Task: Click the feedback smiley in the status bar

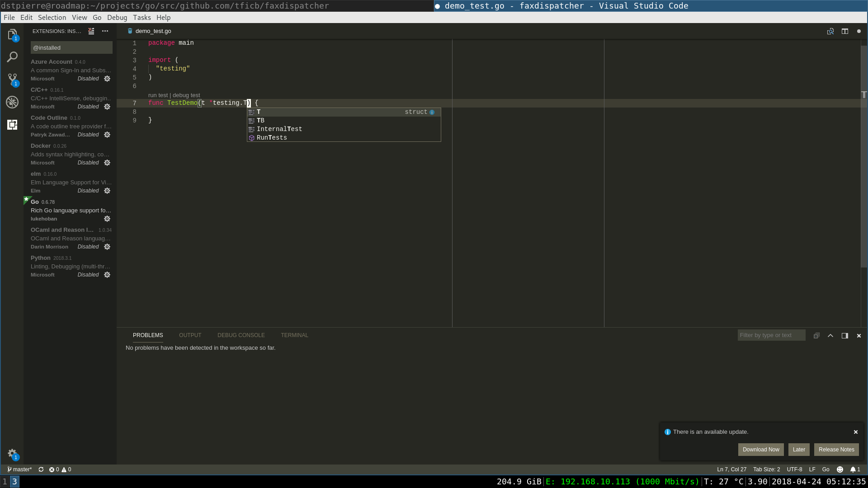Action: [840, 469]
